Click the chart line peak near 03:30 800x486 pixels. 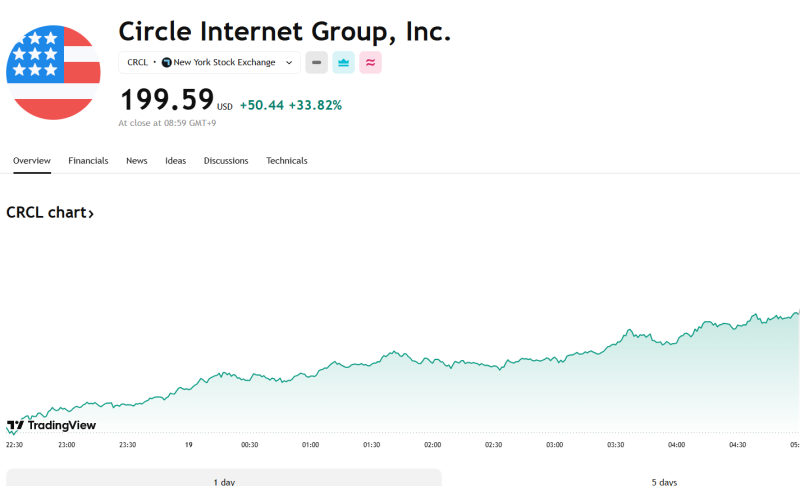point(629,330)
